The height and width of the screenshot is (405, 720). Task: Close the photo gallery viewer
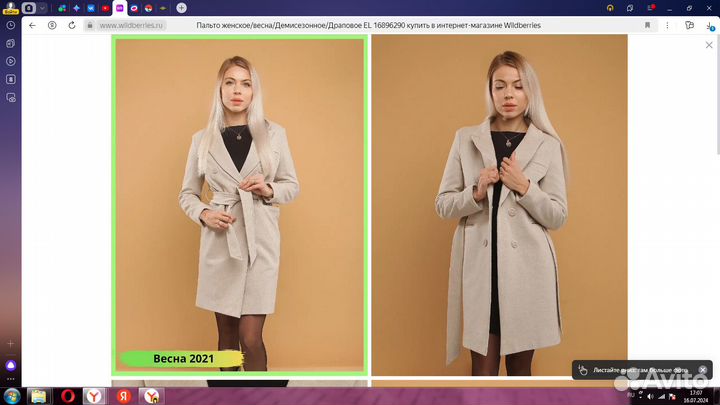coord(709,45)
